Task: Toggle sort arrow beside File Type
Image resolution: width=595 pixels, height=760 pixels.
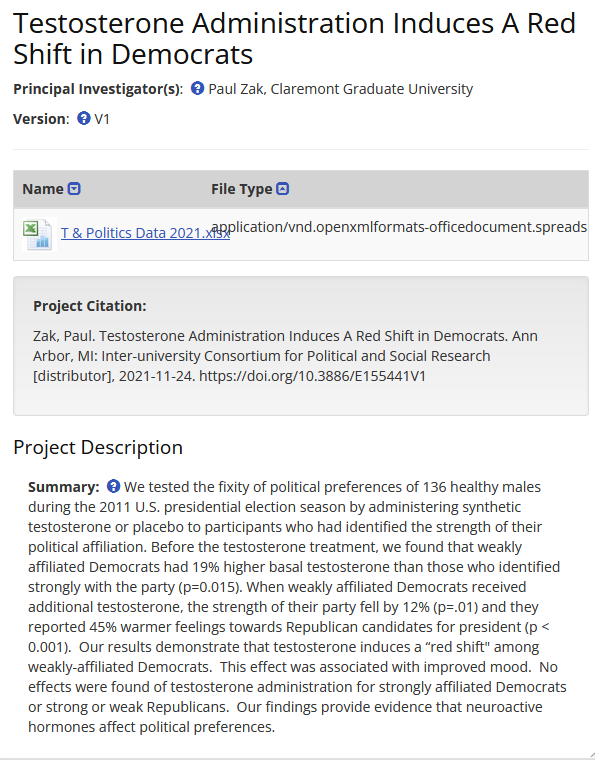Action: point(282,189)
